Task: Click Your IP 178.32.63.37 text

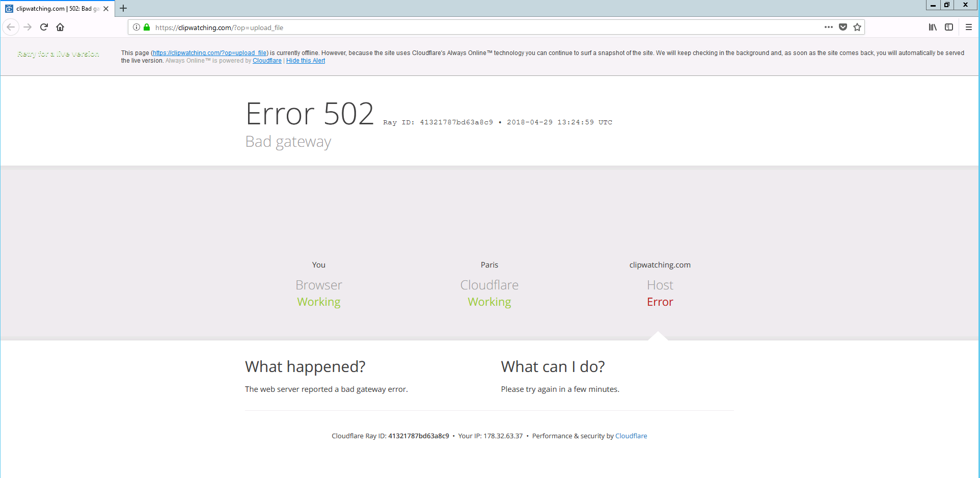Action: (491, 436)
